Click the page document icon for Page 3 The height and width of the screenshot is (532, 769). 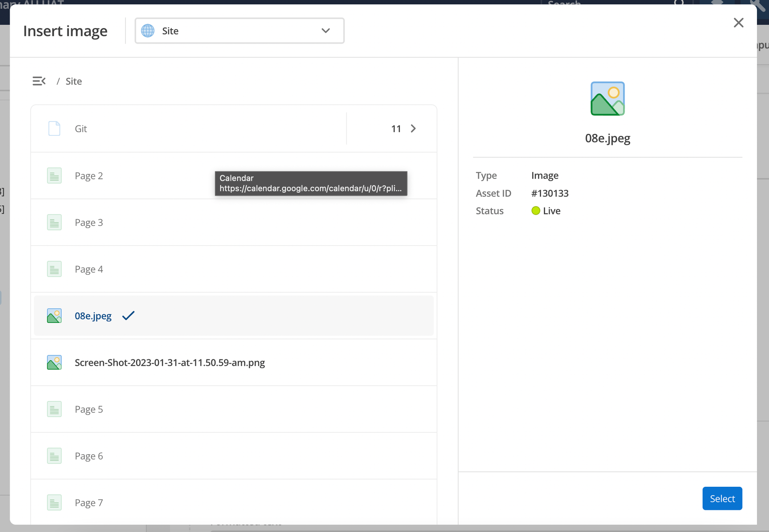tap(54, 222)
